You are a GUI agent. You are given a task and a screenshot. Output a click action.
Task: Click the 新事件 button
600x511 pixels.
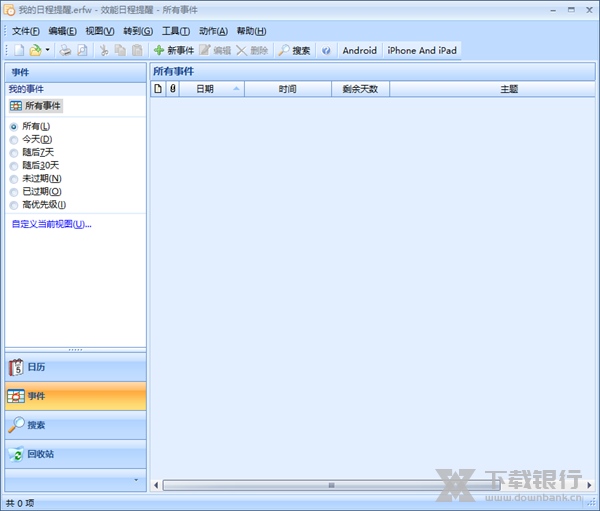173,50
